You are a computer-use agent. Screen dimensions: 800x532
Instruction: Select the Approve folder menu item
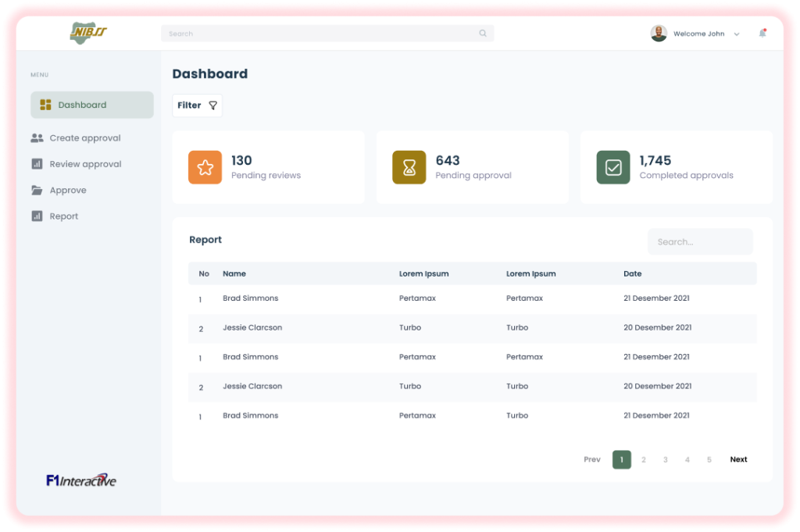(67, 191)
